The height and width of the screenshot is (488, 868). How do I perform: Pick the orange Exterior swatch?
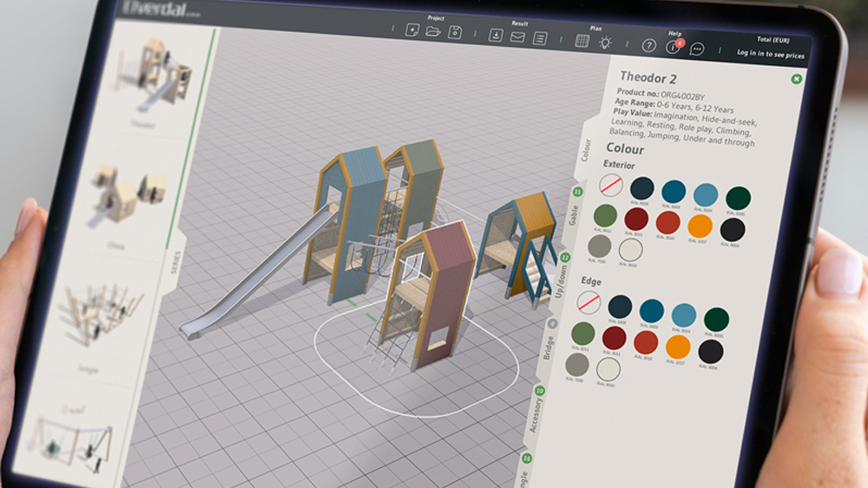pos(700,226)
